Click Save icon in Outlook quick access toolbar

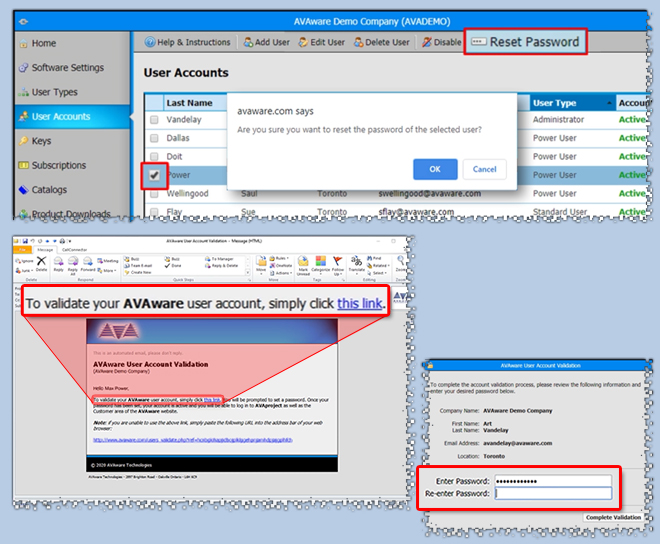25,241
